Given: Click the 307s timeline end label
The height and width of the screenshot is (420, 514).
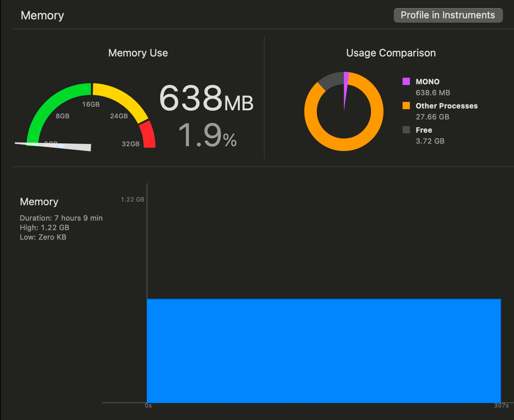Looking at the screenshot, I should (501, 405).
